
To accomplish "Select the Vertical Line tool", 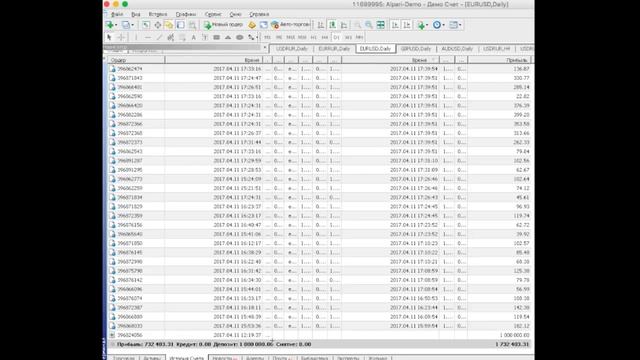I will click(x=136, y=37).
